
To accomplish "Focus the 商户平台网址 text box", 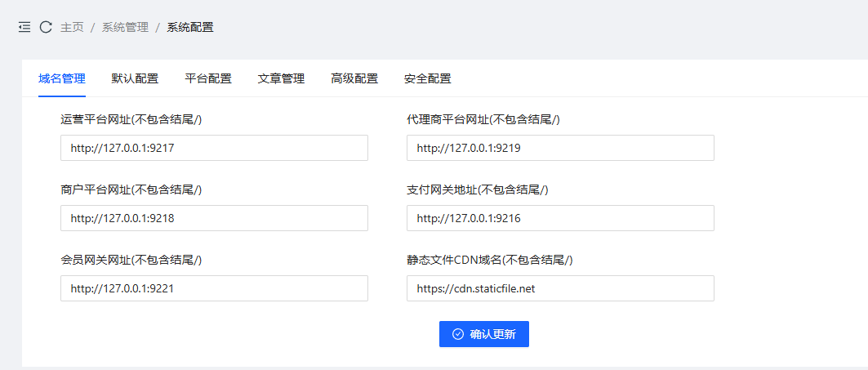I will (214, 218).
